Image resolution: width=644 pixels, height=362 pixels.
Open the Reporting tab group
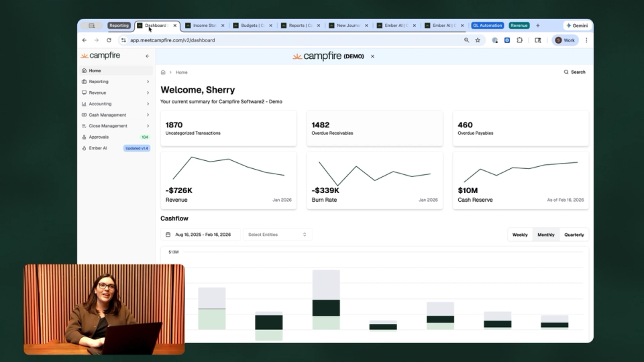click(119, 25)
